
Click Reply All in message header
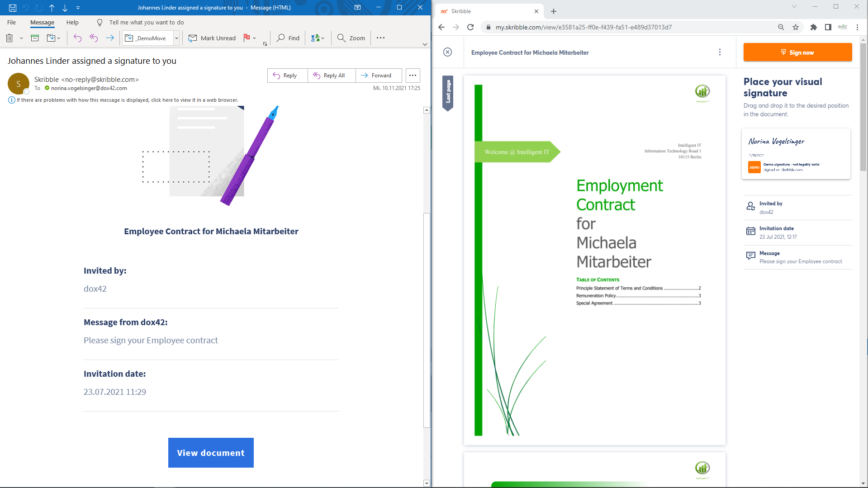(x=332, y=76)
